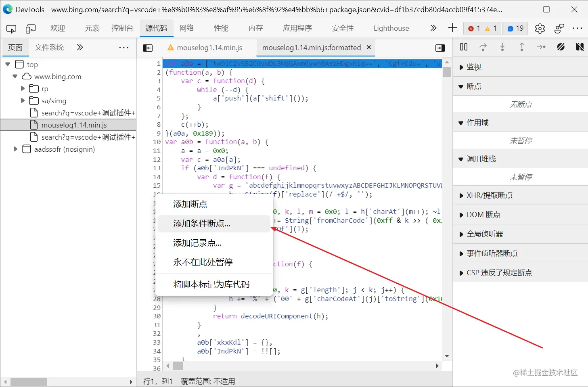This screenshot has width=588, height=387.
Task: Hide the navigator sidebar toggle icon
Action: coord(148,48)
